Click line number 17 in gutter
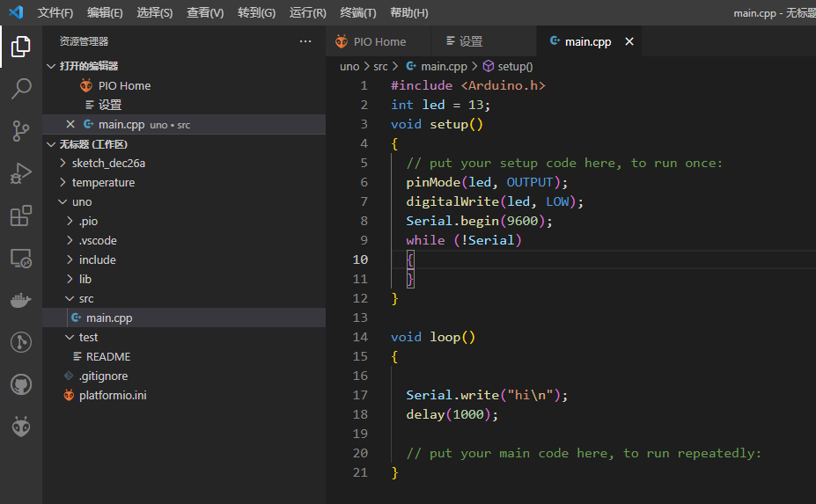The width and height of the screenshot is (816, 504). coord(360,395)
